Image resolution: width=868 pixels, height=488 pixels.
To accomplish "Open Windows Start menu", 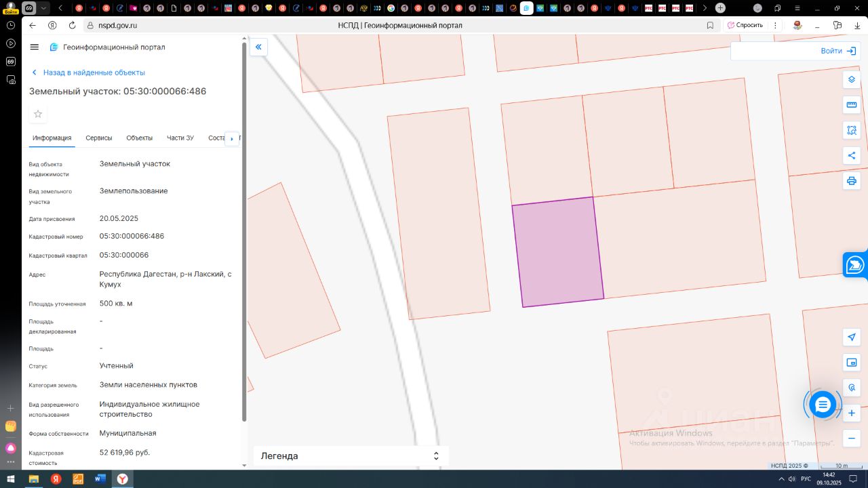I will [11, 479].
